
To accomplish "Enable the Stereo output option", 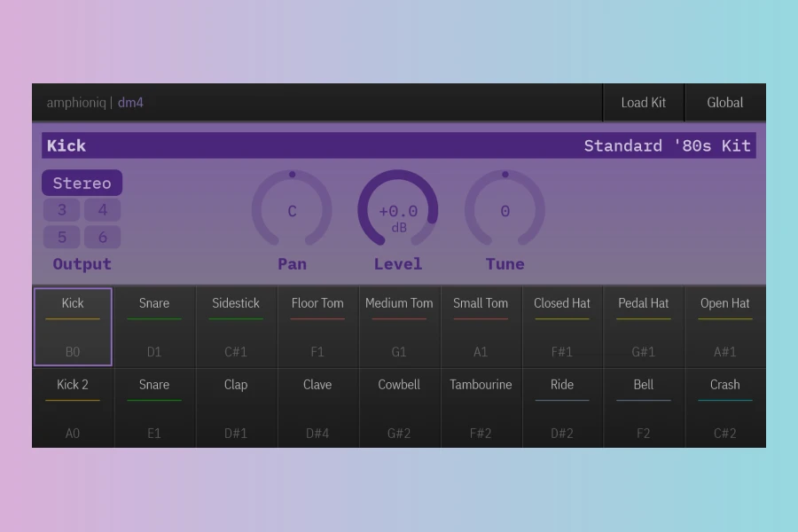I will pos(82,183).
